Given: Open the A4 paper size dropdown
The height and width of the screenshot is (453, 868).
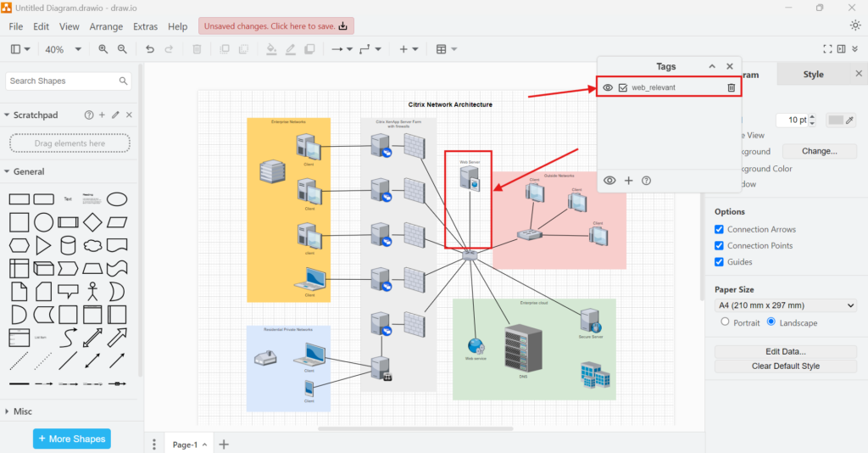Looking at the screenshot, I should pyautogui.click(x=786, y=305).
